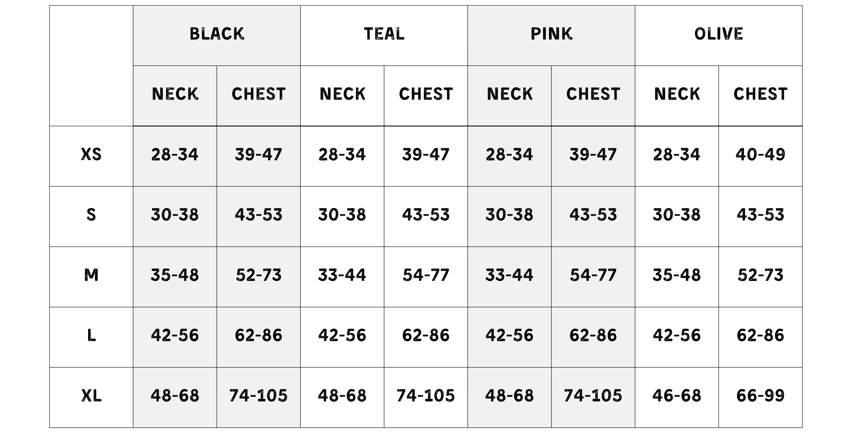Image resolution: width=868 pixels, height=434 pixels.
Task: Select the S size row label
Action: tap(91, 215)
